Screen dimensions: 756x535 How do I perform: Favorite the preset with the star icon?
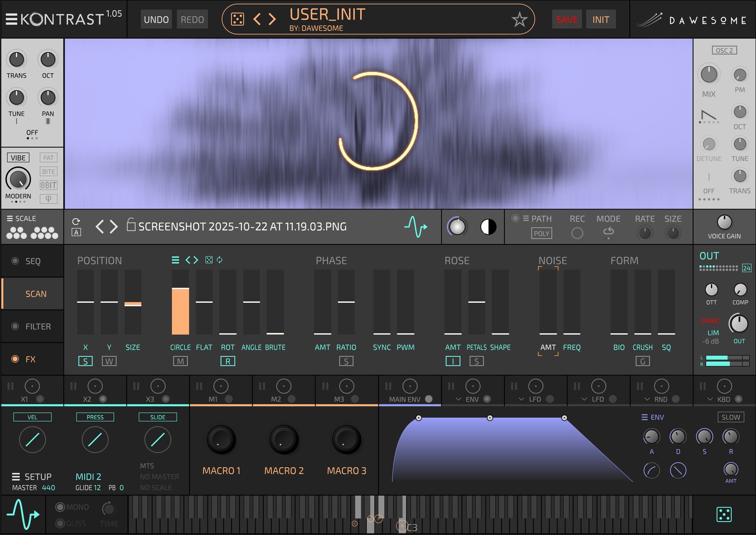pos(519,19)
